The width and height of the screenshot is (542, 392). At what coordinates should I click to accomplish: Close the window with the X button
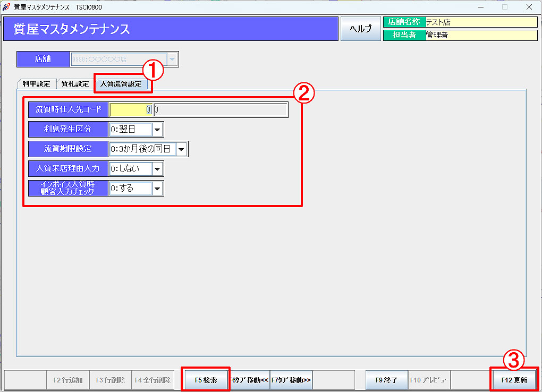pos(529,7)
